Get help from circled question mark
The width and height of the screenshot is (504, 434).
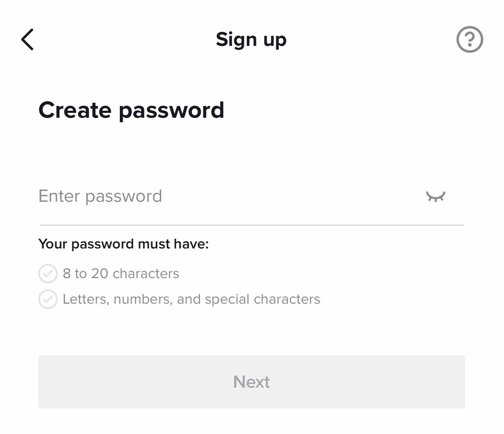pos(469,39)
